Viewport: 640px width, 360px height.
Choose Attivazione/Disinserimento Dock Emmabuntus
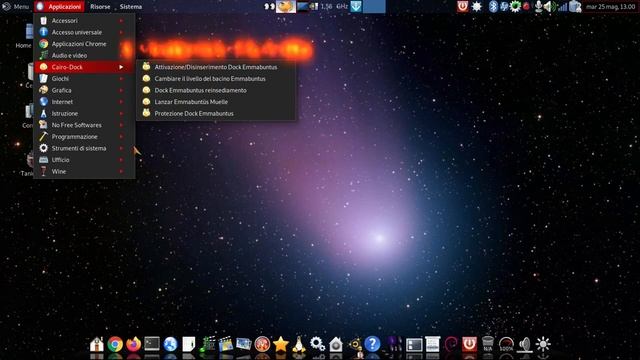[x=216, y=67]
